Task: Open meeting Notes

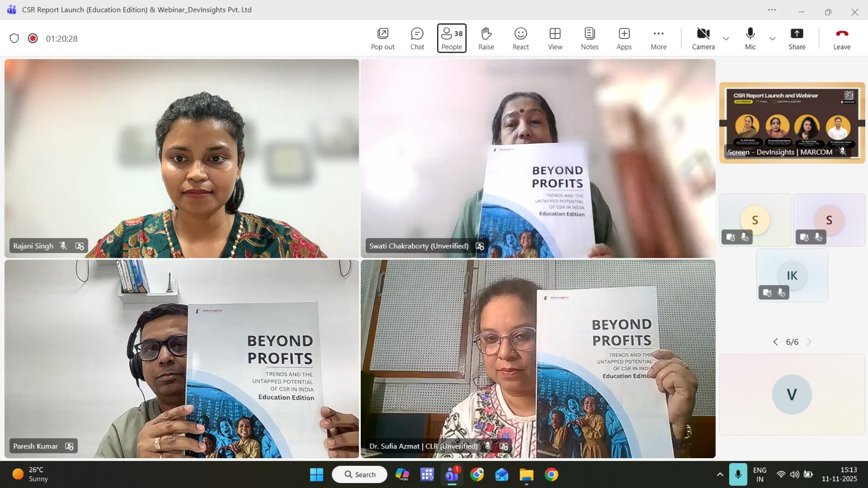Action: 590,38
